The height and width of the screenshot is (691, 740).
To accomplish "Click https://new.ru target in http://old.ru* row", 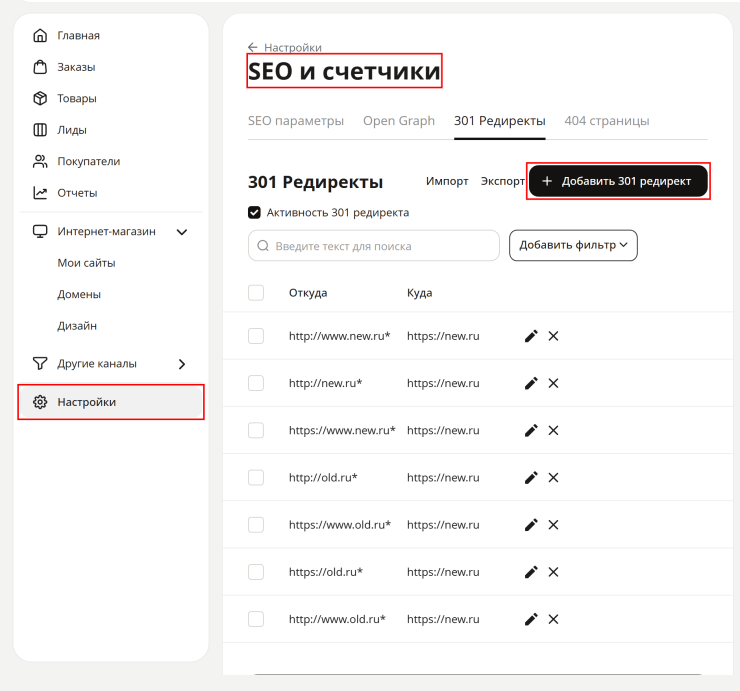I will (x=443, y=478).
